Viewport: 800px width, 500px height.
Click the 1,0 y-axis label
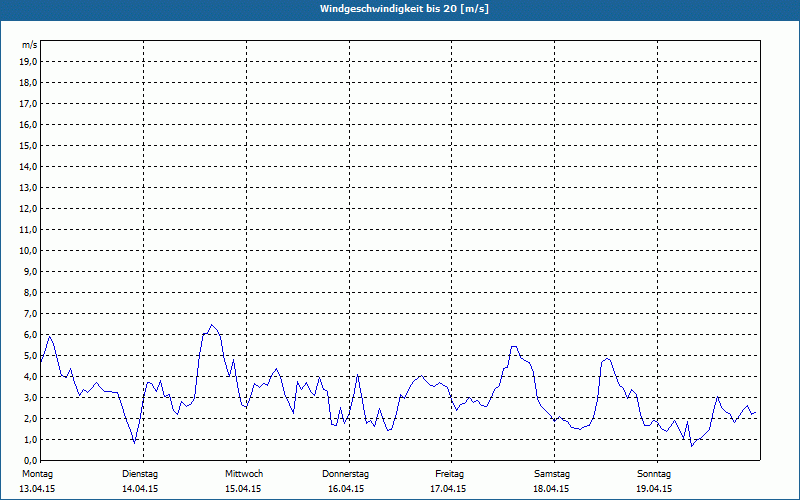pos(30,440)
